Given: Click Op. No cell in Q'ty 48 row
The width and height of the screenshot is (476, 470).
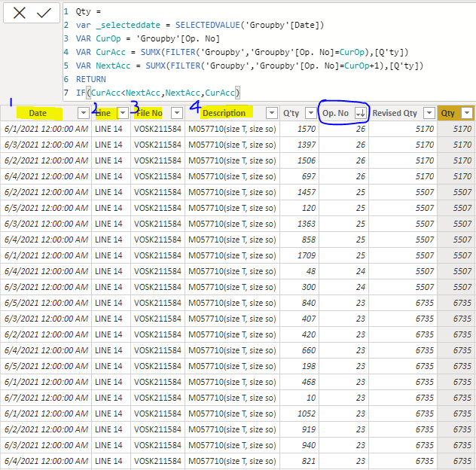Looking at the screenshot, I should coord(344,271).
